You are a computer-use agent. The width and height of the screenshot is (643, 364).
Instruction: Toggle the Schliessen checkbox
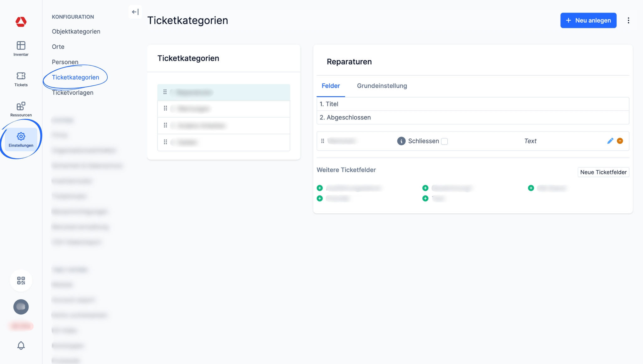coord(444,142)
